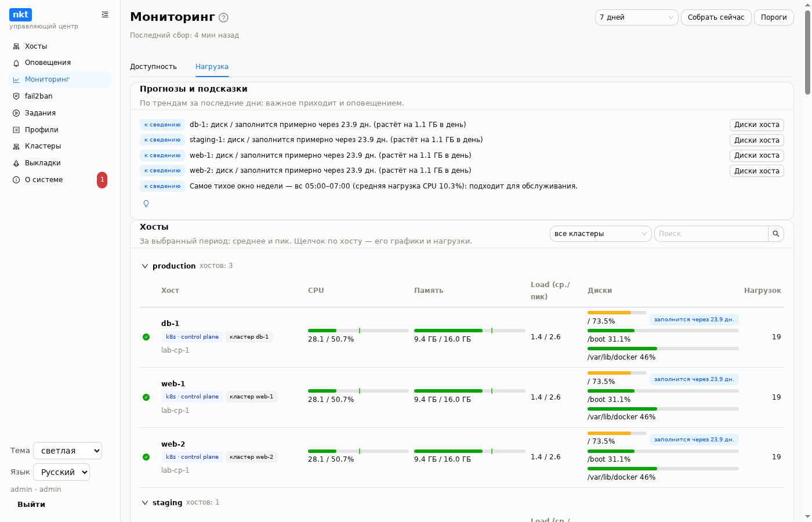Viewport: 812px width, 522px height.
Task: Open Задания in the sidebar
Action: 60,113
